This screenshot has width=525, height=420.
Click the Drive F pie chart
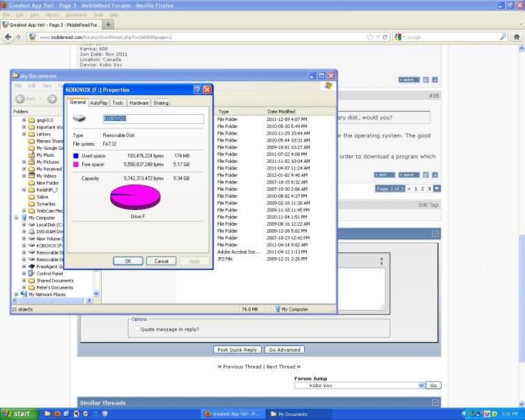pos(135,197)
